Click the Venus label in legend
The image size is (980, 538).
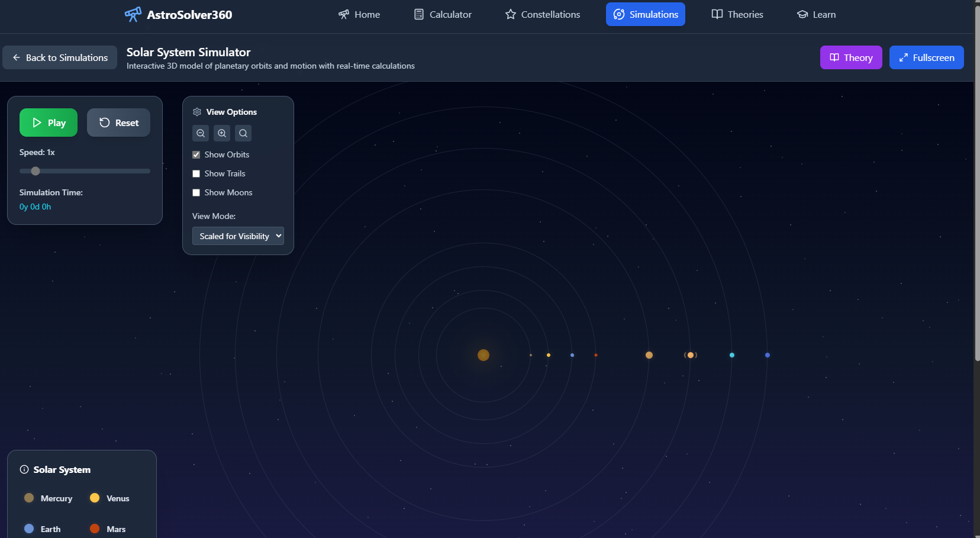click(118, 498)
